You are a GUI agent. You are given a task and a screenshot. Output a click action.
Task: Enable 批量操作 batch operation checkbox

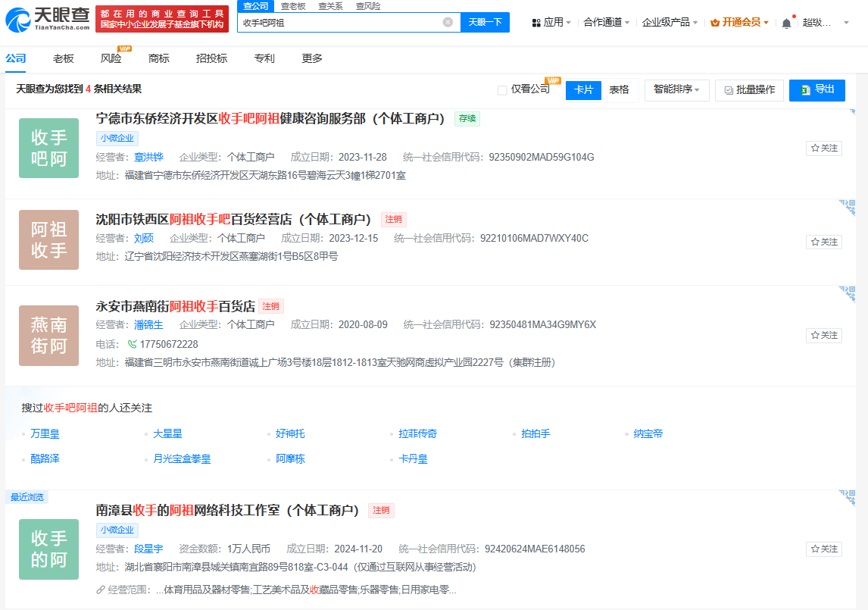coord(729,90)
